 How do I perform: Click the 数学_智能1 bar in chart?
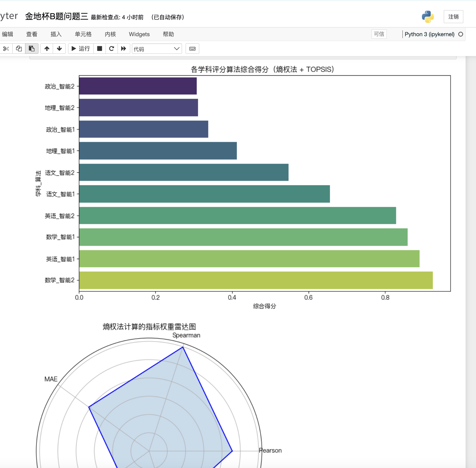pos(243,237)
